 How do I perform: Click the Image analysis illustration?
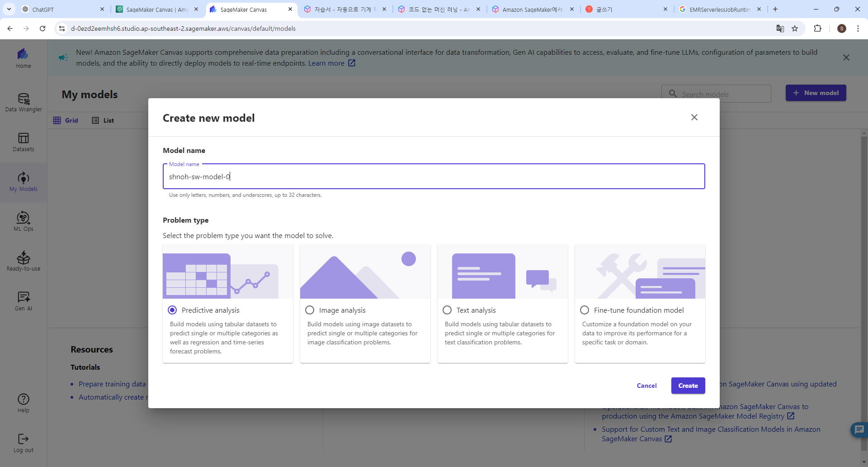[x=365, y=272]
